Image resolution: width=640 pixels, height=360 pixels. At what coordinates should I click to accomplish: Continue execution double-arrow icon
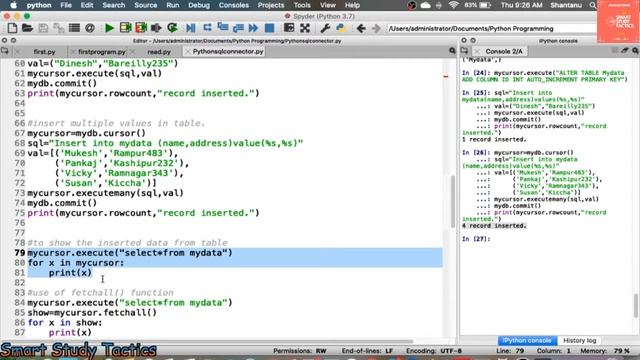253,28
